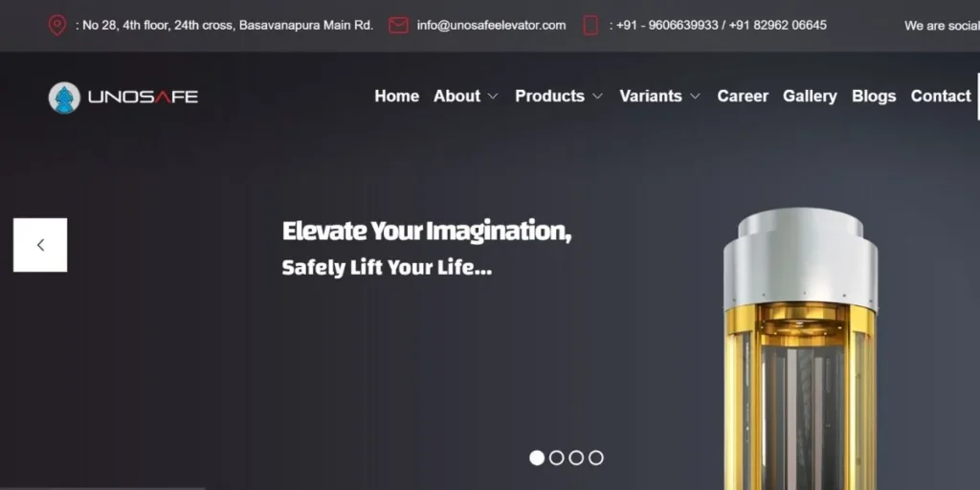Select the first carousel slide dot
The height and width of the screenshot is (490, 980).
point(537,457)
